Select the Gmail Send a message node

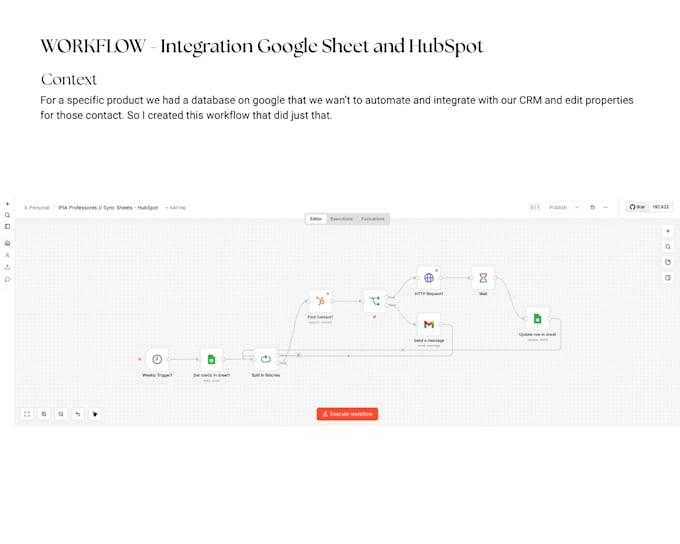pos(428,324)
